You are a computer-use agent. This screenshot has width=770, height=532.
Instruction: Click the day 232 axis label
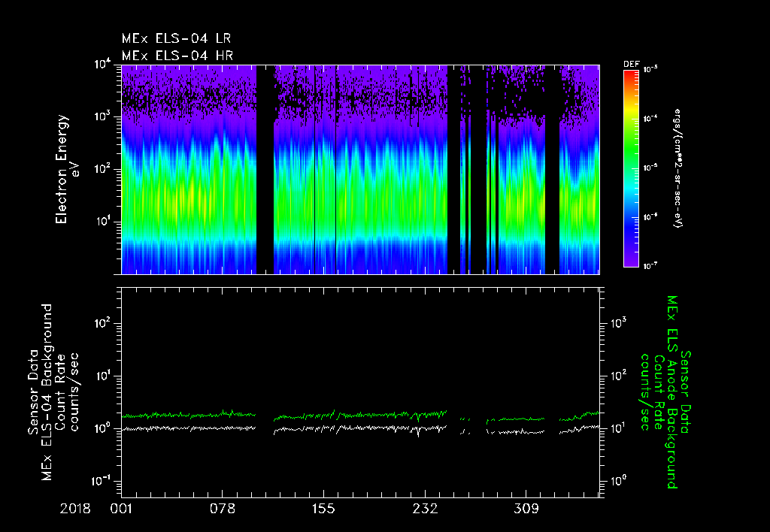click(x=425, y=509)
